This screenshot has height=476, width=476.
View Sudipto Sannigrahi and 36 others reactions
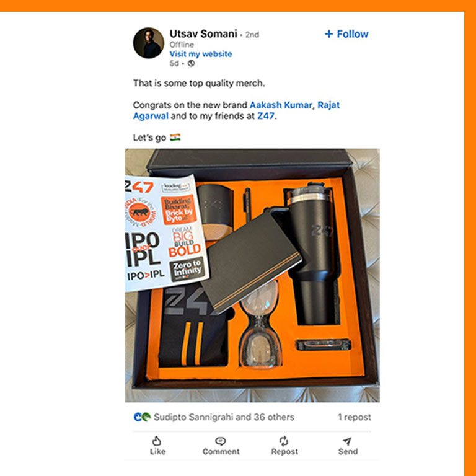tap(224, 416)
